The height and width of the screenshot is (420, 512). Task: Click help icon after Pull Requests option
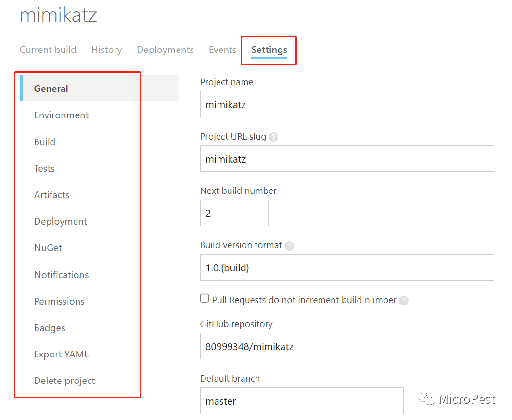404,301
